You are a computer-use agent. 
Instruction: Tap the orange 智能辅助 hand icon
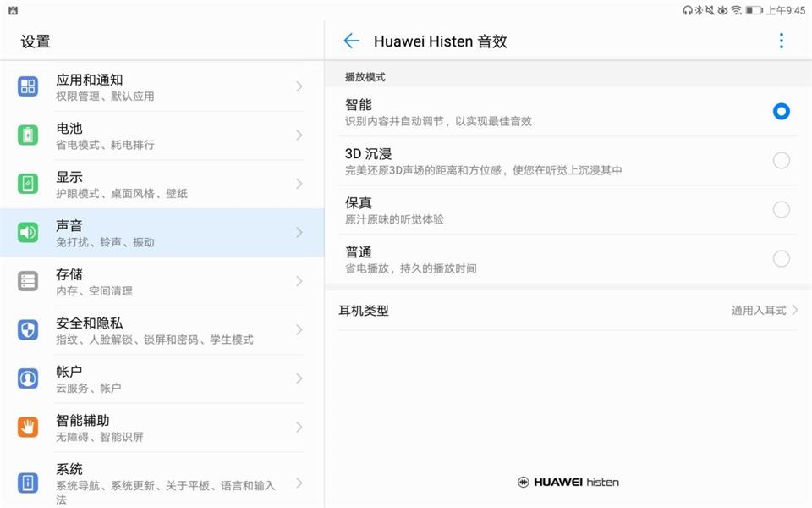28,427
